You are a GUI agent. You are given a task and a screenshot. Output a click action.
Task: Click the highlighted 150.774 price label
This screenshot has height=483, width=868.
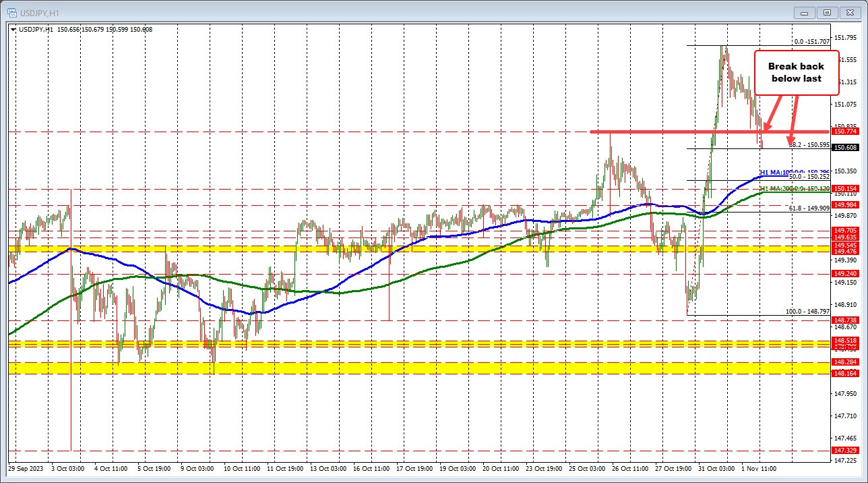[846, 132]
